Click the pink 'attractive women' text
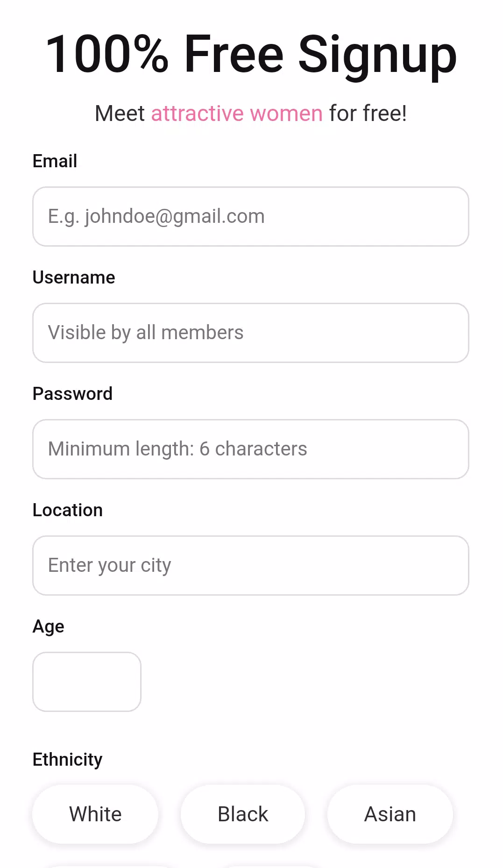The width and height of the screenshot is (503, 868). click(237, 114)
